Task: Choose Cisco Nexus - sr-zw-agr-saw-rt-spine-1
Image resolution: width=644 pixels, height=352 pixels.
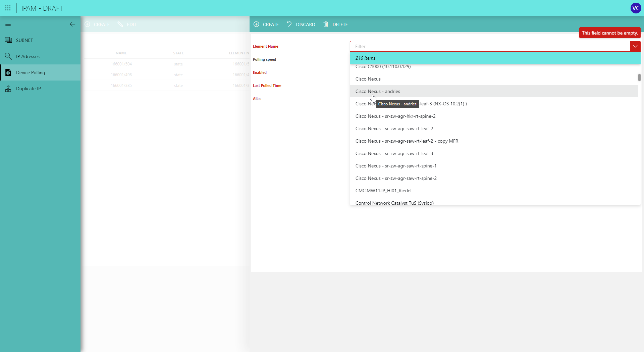Action: (x=494, y=166)
